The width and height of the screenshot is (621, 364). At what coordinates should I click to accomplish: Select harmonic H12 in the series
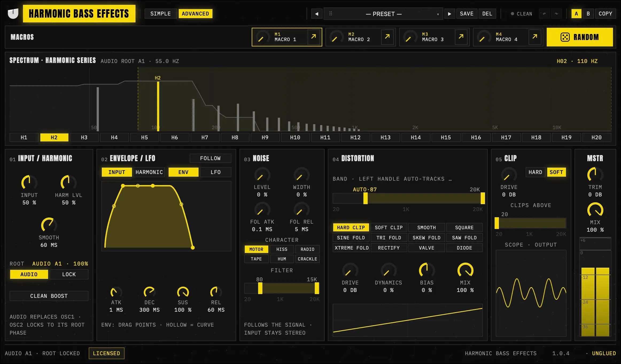(x=355, y=137)
